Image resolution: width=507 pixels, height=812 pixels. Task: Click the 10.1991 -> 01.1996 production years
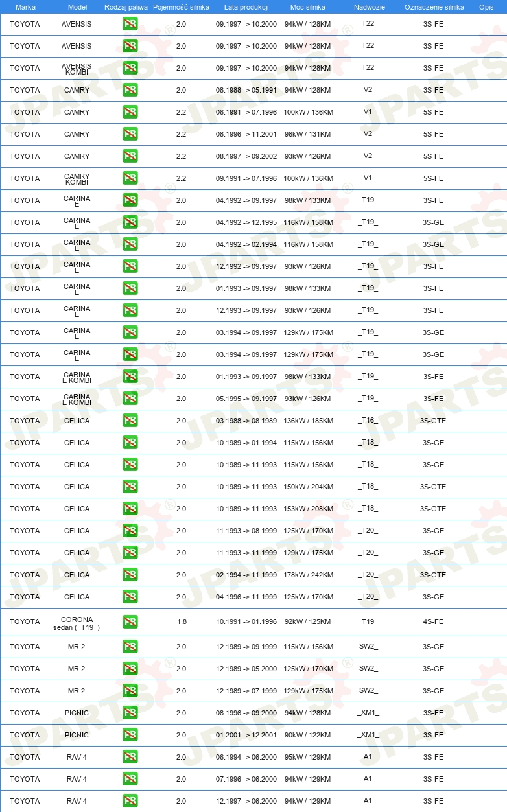tap(246, 621)
